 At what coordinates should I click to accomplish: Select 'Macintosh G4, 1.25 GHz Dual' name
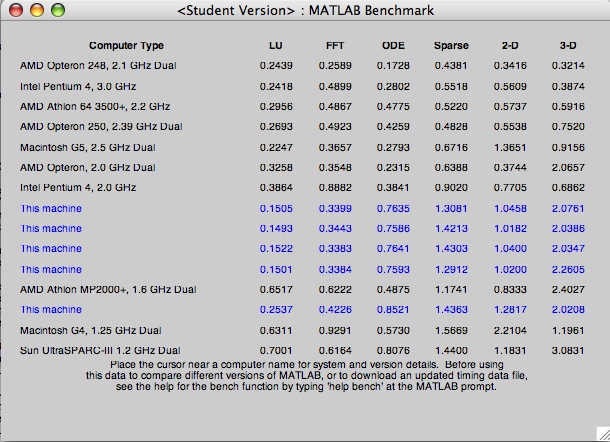click(x=91, y=331)
